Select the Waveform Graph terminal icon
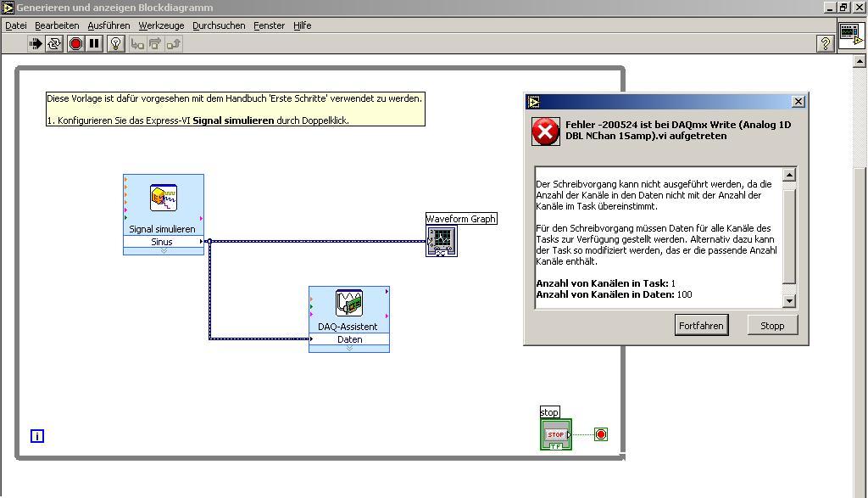868x498 pixels. pos(442,241)
